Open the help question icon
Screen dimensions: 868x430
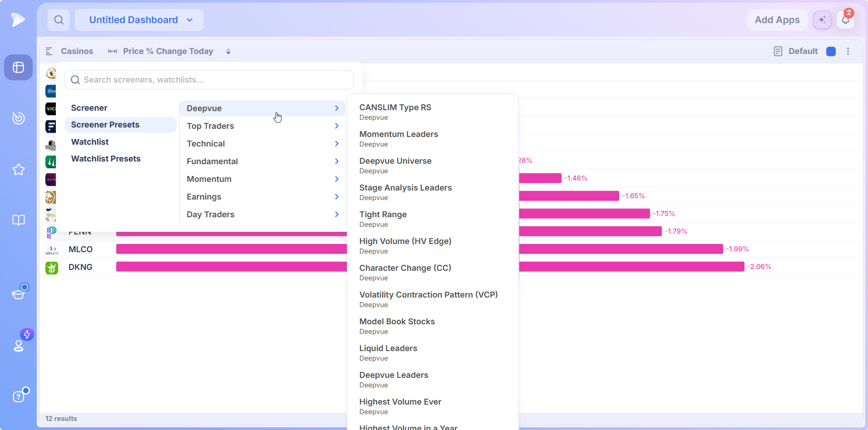coord(18,396)
